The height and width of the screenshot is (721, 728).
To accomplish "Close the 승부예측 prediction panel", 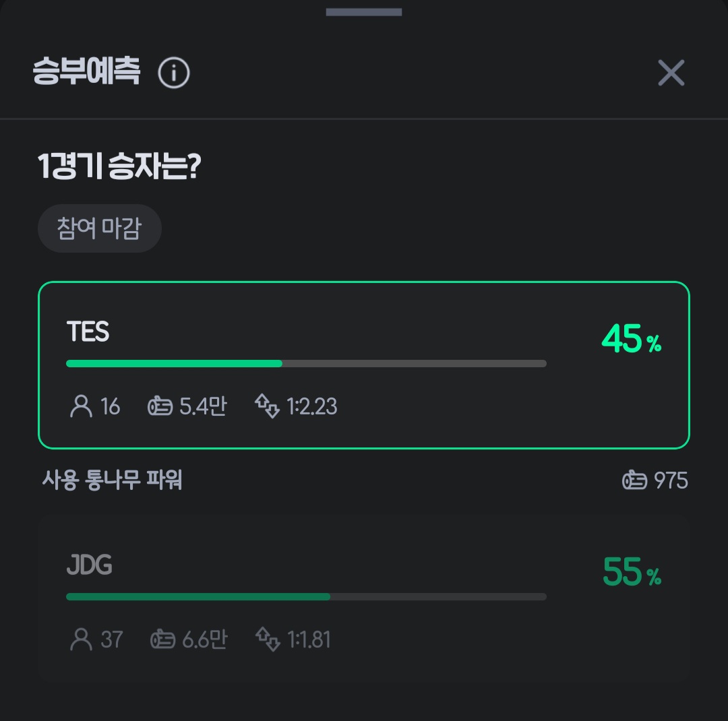I will (x=671, y=73).
